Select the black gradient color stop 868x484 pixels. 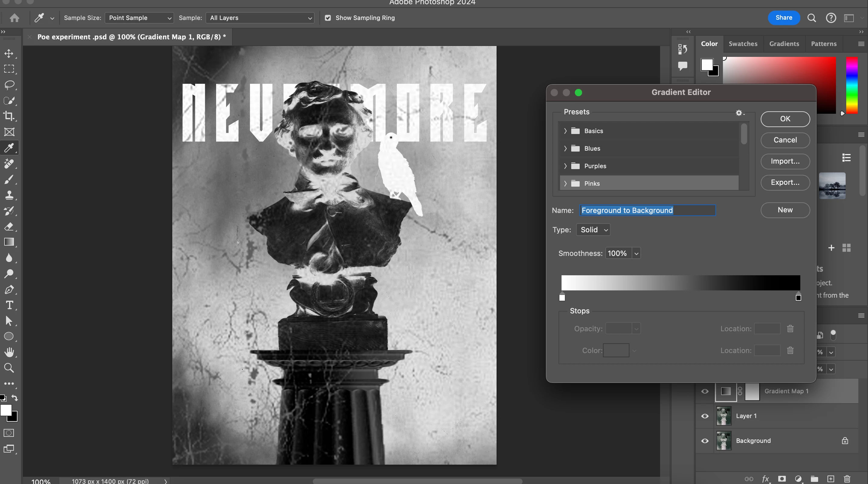(798, 297)
